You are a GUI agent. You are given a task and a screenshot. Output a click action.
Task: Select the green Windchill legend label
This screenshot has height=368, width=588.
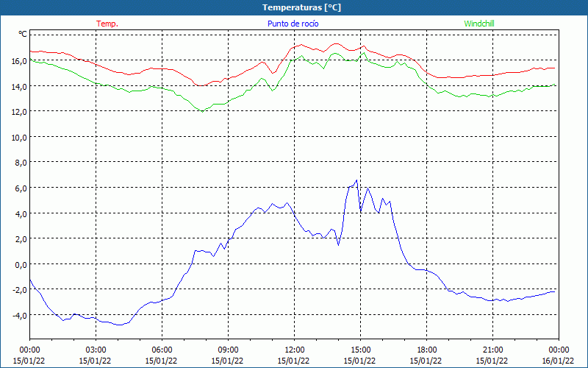[479, 24]
